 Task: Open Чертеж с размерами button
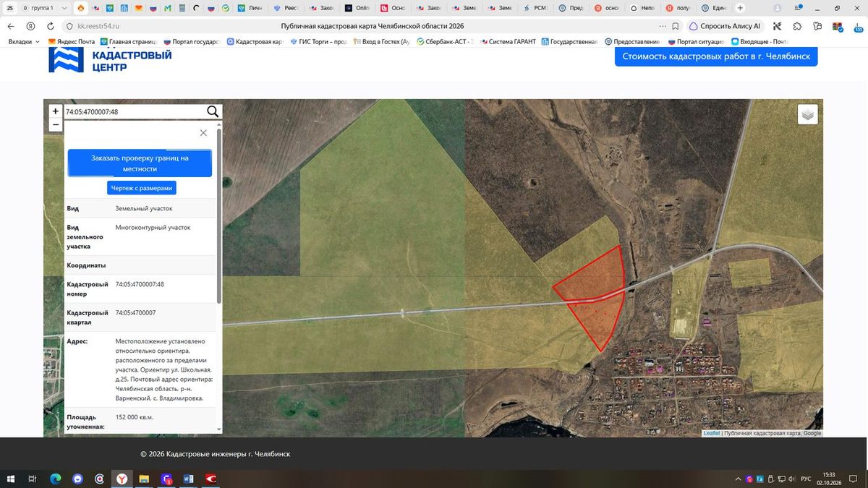pos(142,188)
